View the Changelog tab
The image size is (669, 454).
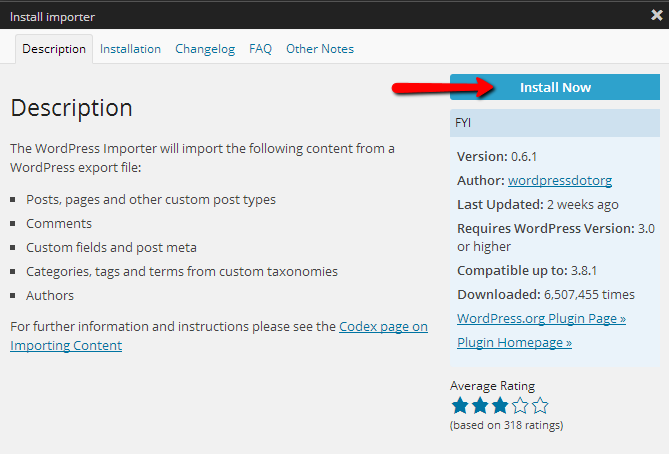pos(205,49)
